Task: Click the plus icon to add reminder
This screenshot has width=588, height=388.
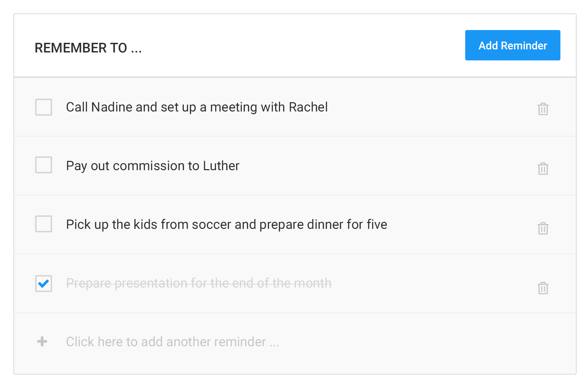Action: 42,341
